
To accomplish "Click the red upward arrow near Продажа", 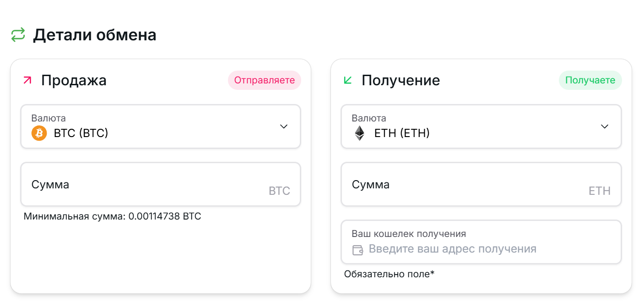I will point(28,79).
